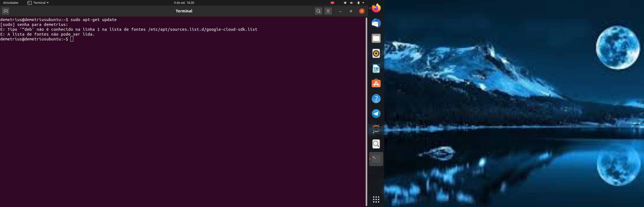The height and width of the screenshot is (207, 644).
Task: Open Ubuntu Software store
Action: [376, 84]
